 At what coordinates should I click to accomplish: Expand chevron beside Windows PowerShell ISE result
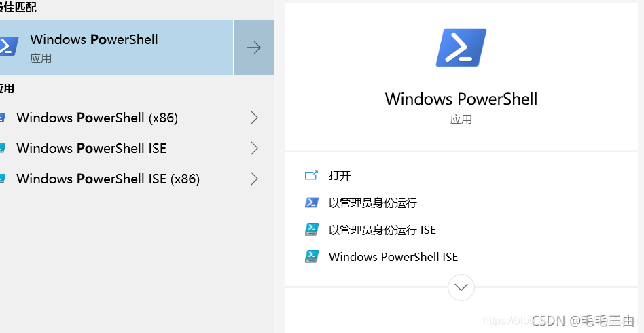pyautogui.click(x=254, y=148)
